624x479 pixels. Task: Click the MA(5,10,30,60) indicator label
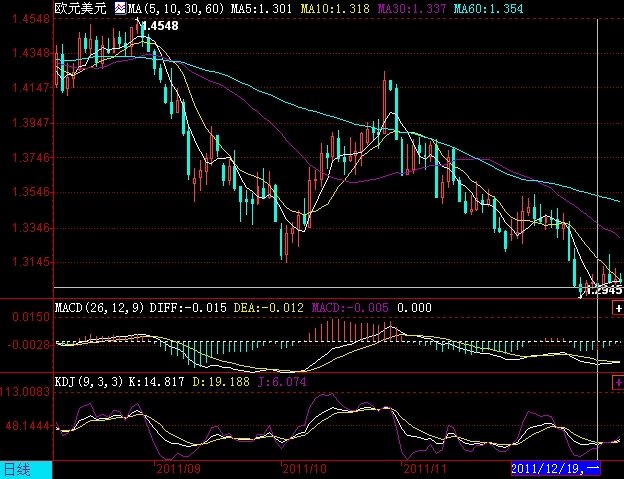point(176,8)
